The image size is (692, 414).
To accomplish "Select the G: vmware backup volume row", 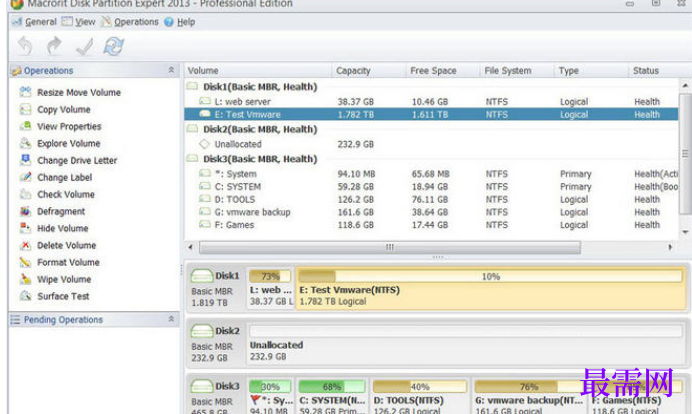I will point(431,212).
